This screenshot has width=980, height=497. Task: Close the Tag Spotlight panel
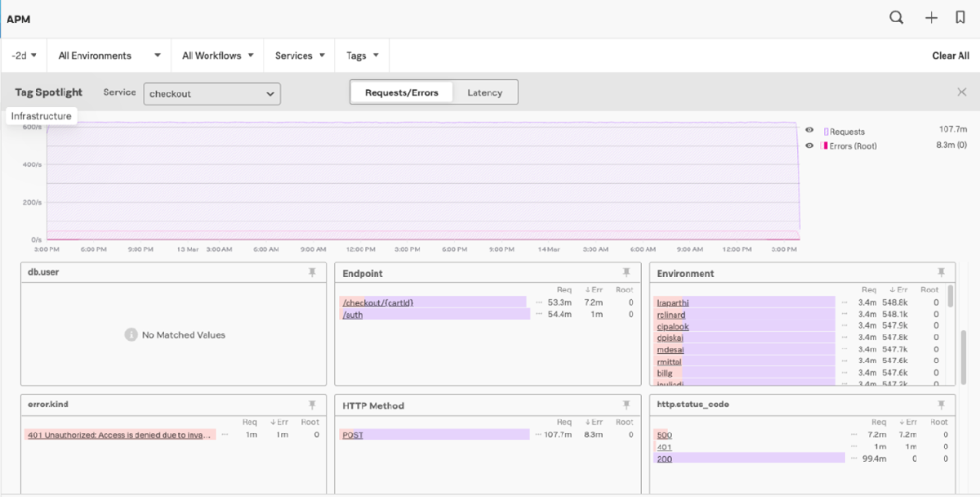[961, 92]
